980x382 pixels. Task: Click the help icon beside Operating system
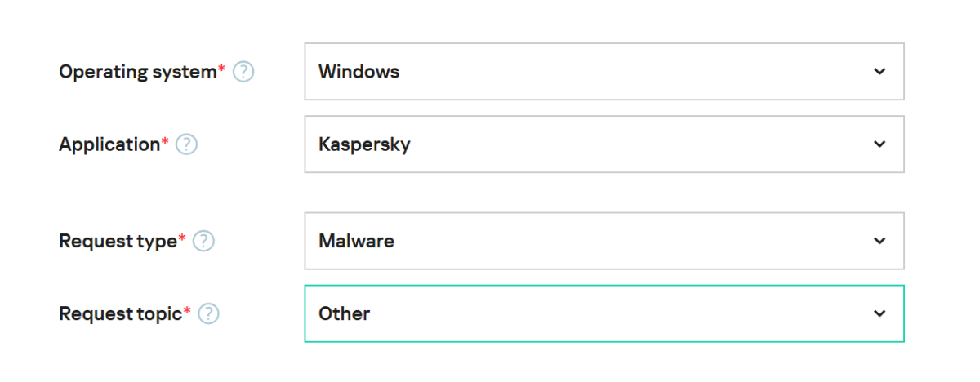(243, 72)
